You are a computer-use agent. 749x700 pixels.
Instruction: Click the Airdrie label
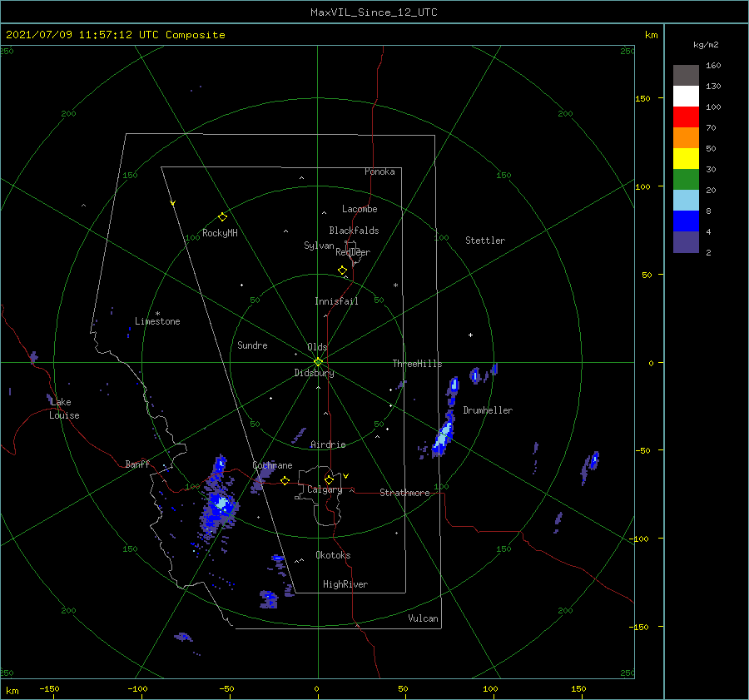pos(328,444)
